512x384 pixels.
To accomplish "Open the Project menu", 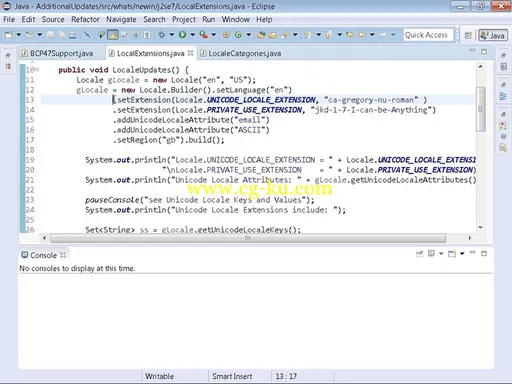I will point(184,19).
